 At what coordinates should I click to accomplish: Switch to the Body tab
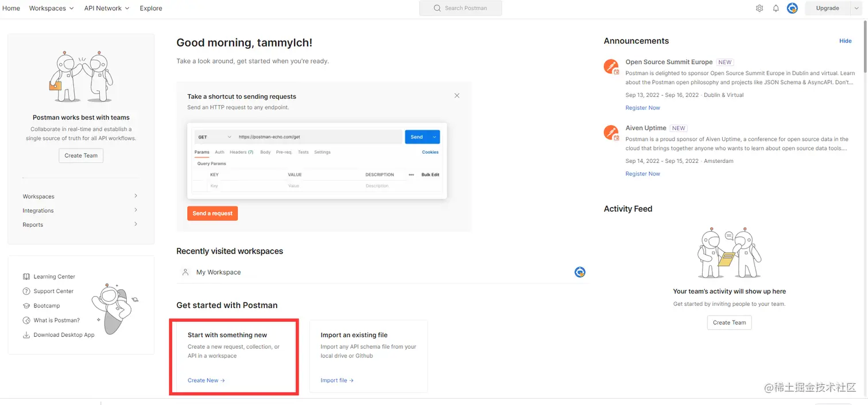click(265, 152)
